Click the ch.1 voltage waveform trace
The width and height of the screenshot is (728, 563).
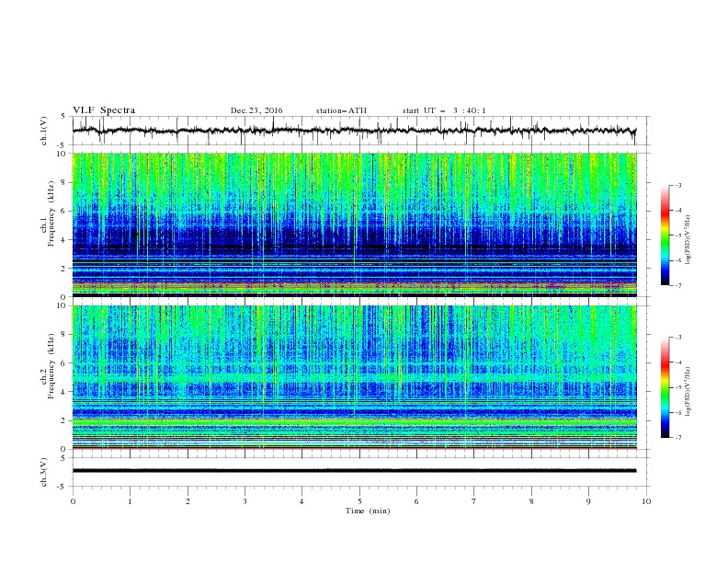[x=354, y=131]
